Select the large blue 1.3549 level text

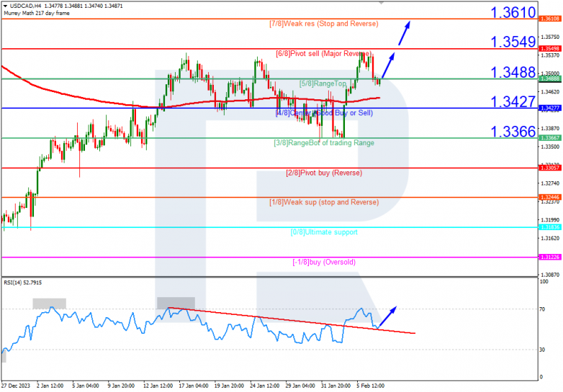tap(513, 42)
